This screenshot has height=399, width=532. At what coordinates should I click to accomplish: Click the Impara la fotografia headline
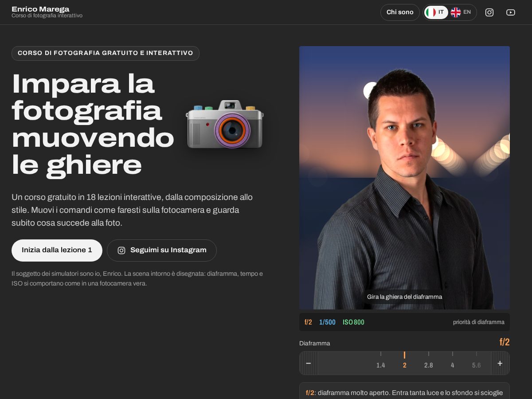93,124
